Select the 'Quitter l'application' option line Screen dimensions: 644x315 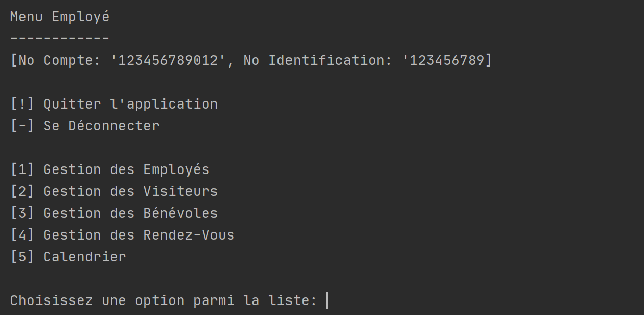(x=114, y=104)
